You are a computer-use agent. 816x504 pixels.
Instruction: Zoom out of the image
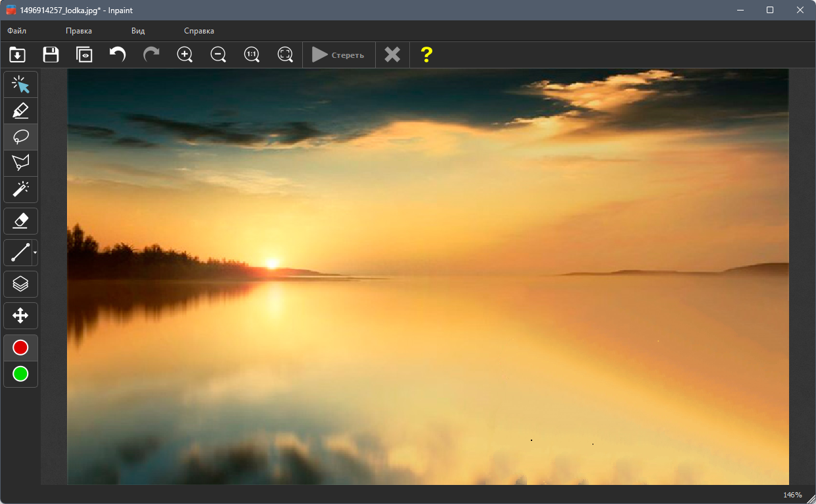(219, 55)
